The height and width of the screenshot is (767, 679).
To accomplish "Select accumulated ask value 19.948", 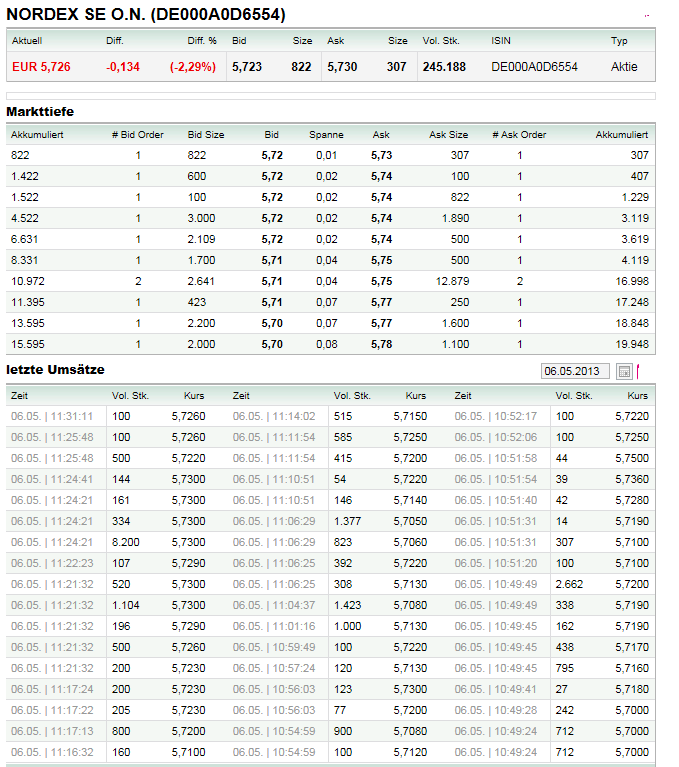I will [632, 344].
